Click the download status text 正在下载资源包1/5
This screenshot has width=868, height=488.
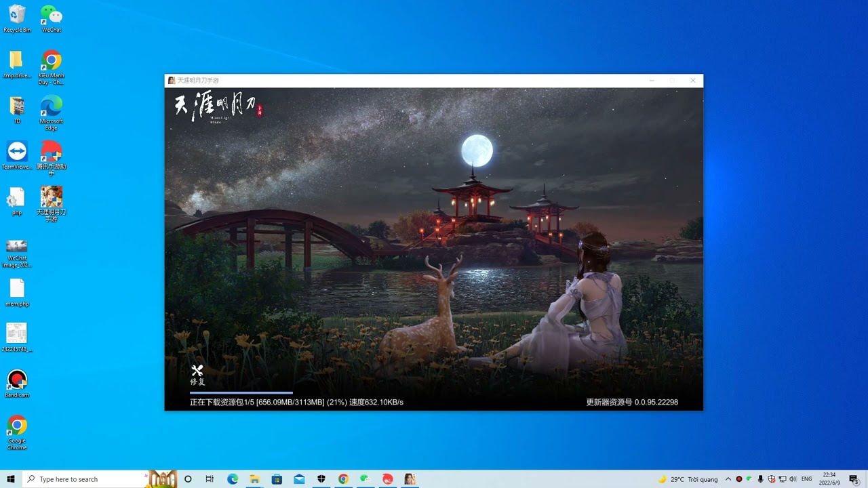[222, 402]
